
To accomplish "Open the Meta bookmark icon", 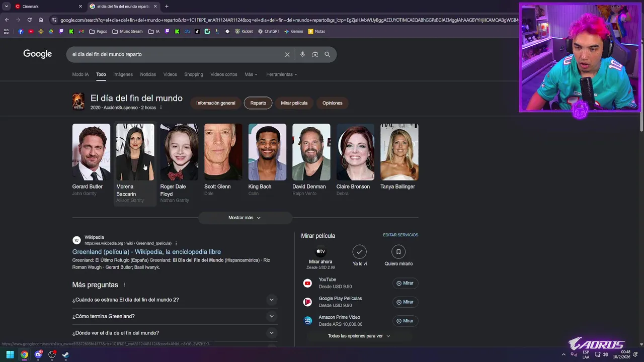I will coord(187,31).
